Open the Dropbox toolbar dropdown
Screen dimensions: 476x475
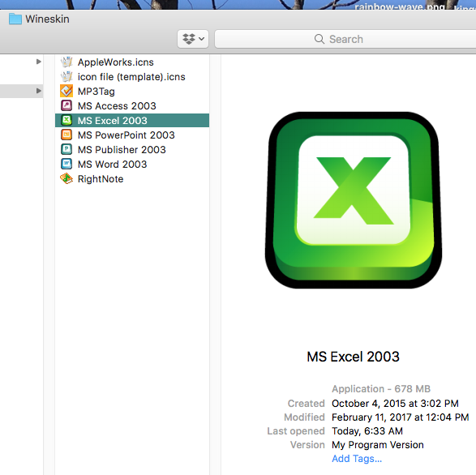(193, 39)
